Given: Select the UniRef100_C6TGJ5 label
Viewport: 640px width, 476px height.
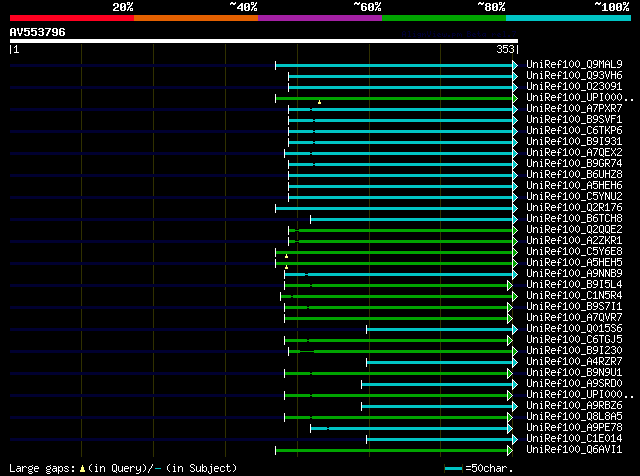Looking at the screenshot, I should coord(574,340).
